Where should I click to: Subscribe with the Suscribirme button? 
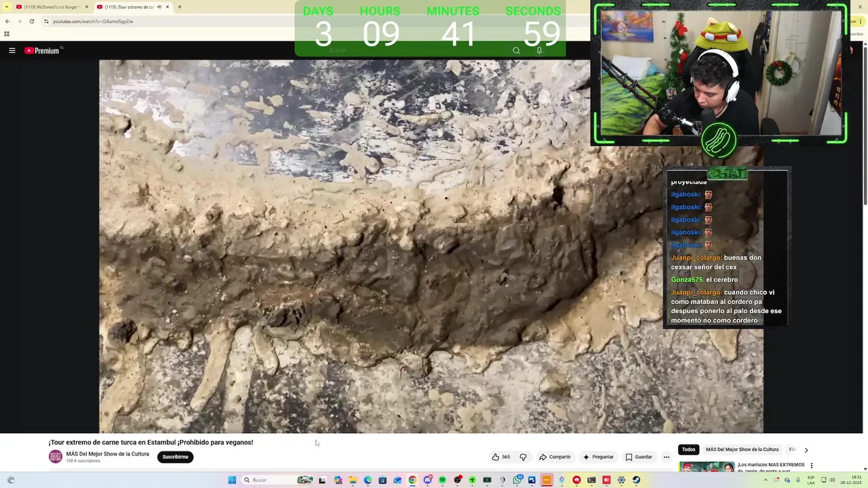(x=175, y=457)
